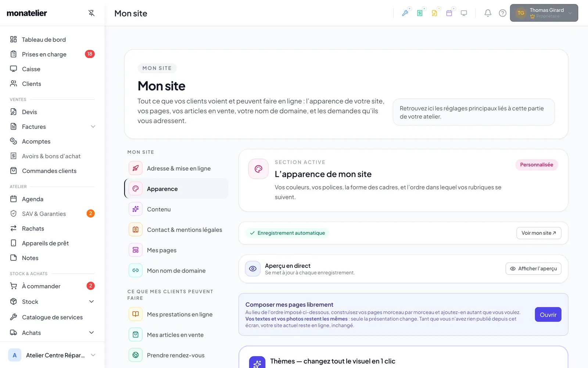Expand the Factures submenu chevron

coord(93,127)
